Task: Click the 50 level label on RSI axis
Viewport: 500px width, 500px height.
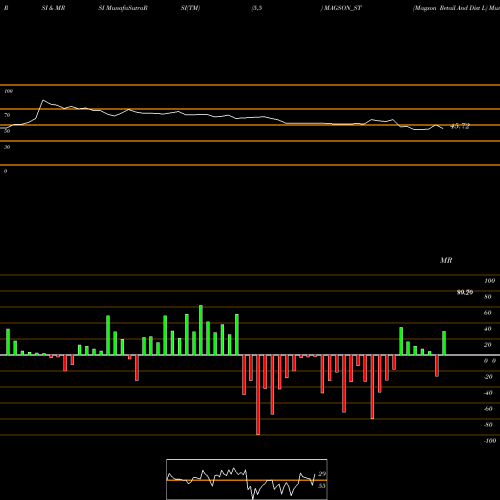Action: (7, 131)
